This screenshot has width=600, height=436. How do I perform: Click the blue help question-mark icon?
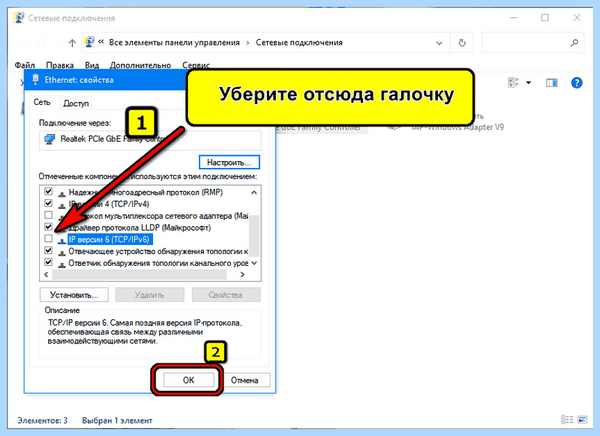coord(577,82)
